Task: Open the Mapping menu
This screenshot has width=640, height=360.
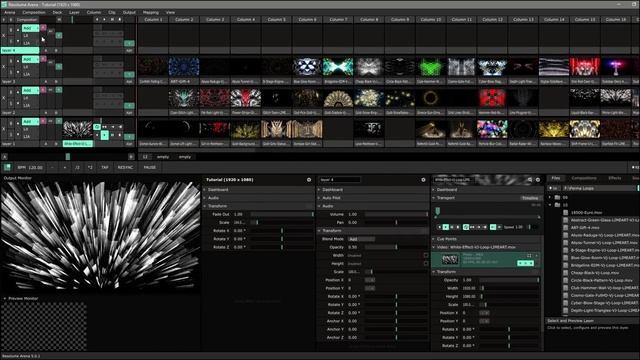Action: 151,12
